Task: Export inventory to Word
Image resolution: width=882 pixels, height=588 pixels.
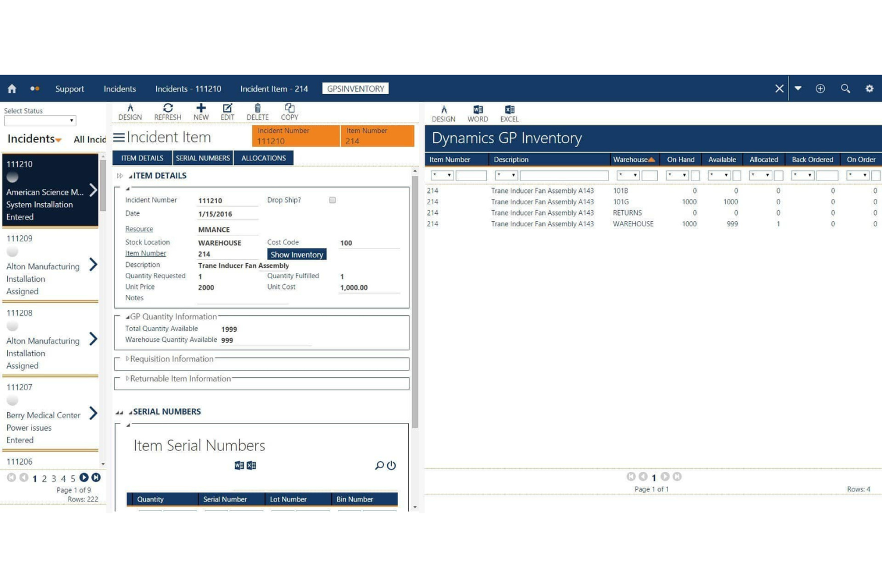Action: [x=478, y=113]
